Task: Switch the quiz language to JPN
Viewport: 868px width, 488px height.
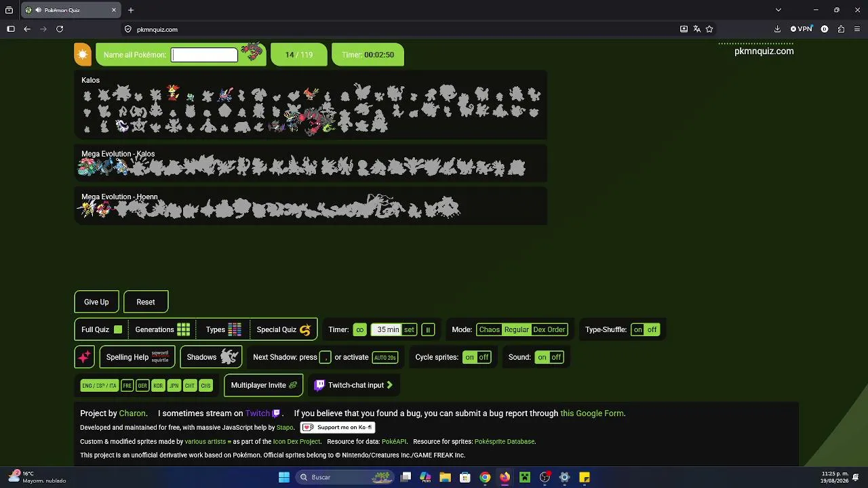Action: [x=174, y=386]
